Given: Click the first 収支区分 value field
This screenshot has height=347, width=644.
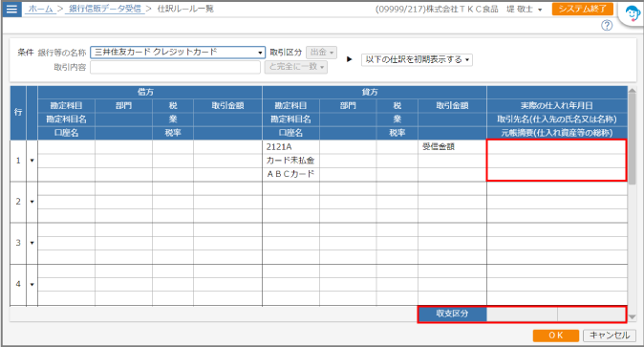Looking at the screenshot, I should click(522, 314).
